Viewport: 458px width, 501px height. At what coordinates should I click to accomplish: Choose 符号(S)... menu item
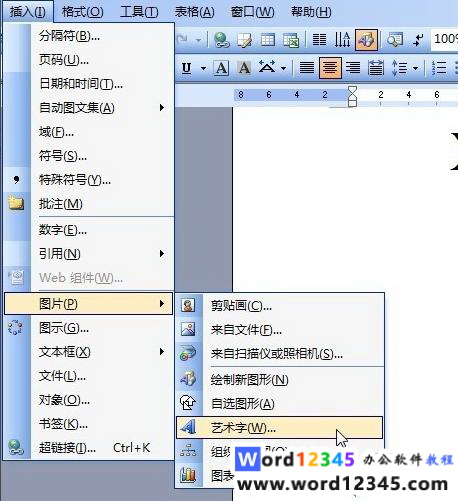point(89,156)
